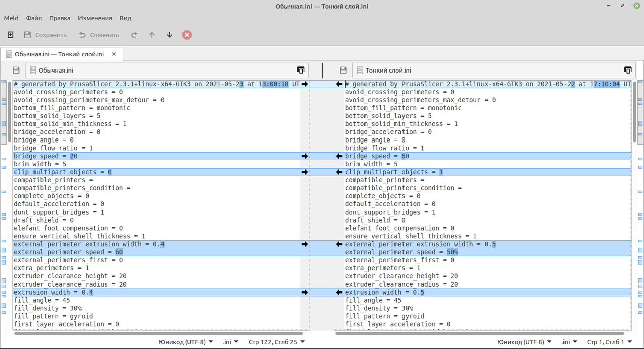Click left line avoid_crossing_perimeters_max_detour = 0

[89, 100]
